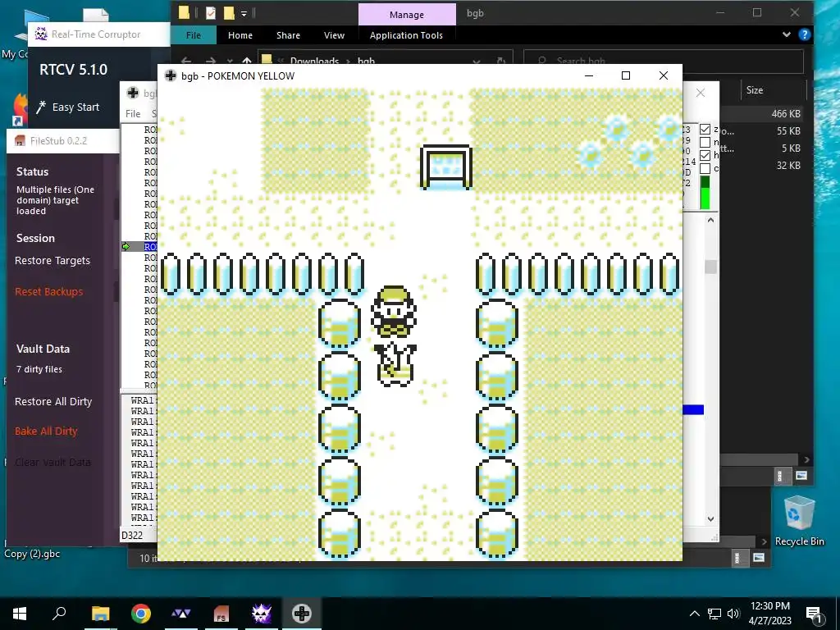Open the Windows Start menu
840x630 pixels.
pos(20,614)
